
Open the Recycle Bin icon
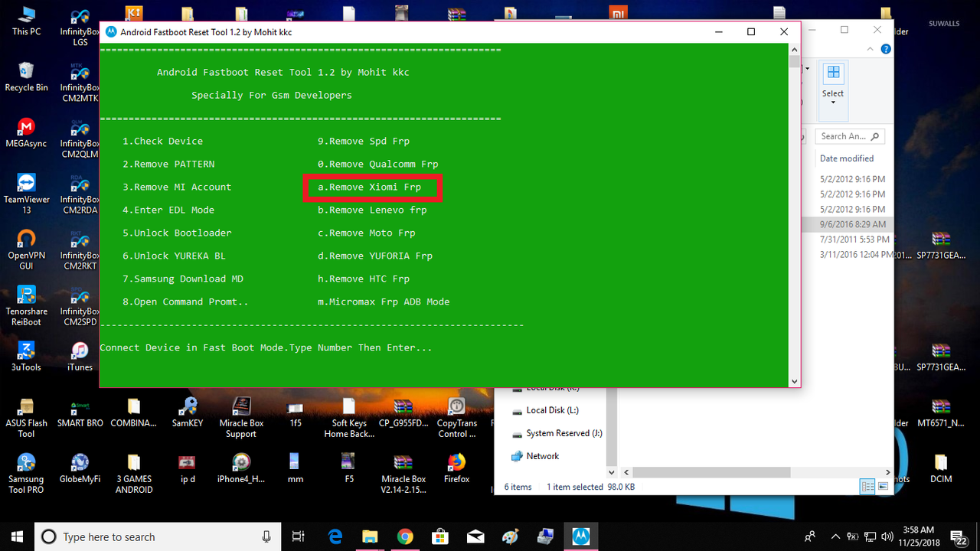26,77
